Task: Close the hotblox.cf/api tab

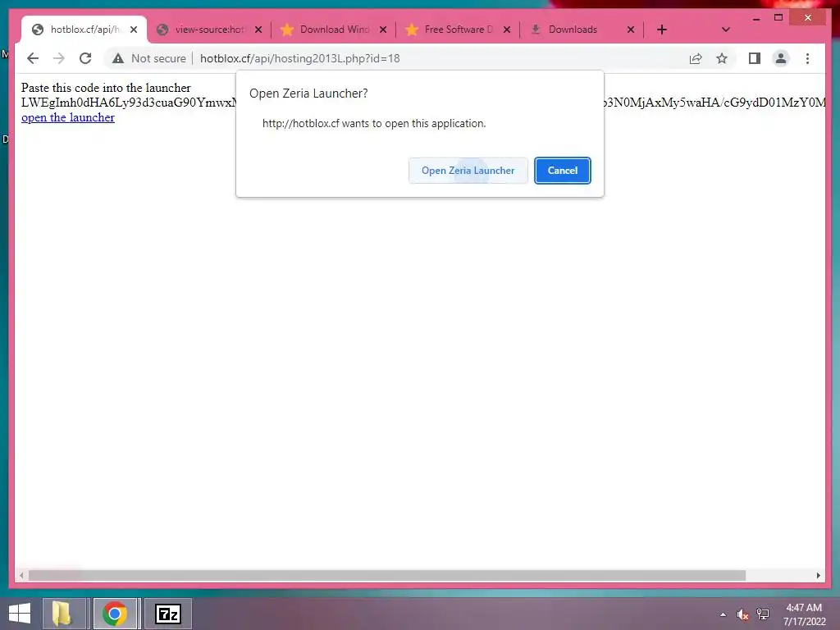Action: (134, 30)
